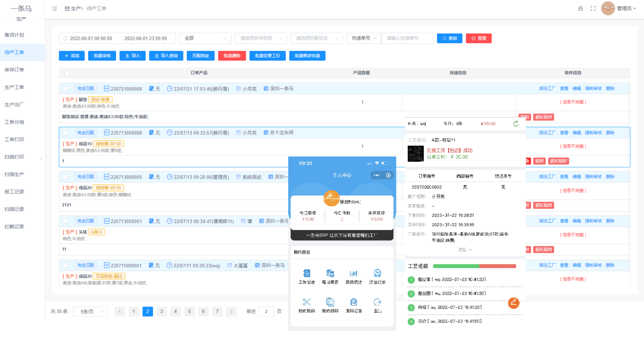Expand the 管理员 user menu
Screen dimensions: 644x344
pyautogui.click(x=626, y=8)
